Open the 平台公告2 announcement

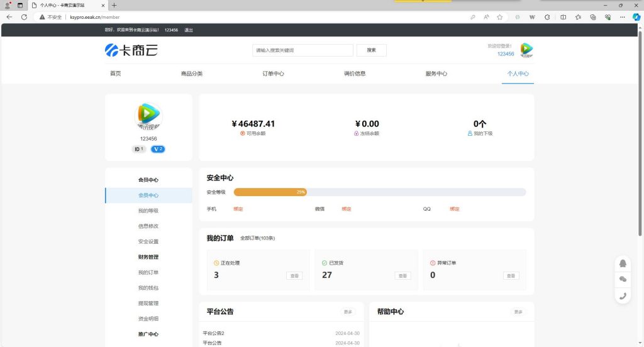coord(214,333)
